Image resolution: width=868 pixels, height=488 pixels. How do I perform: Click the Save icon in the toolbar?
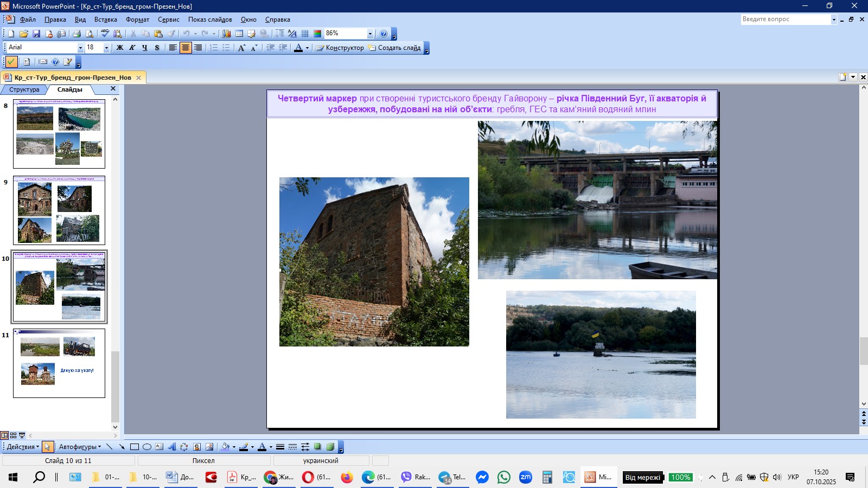(36, 34)
